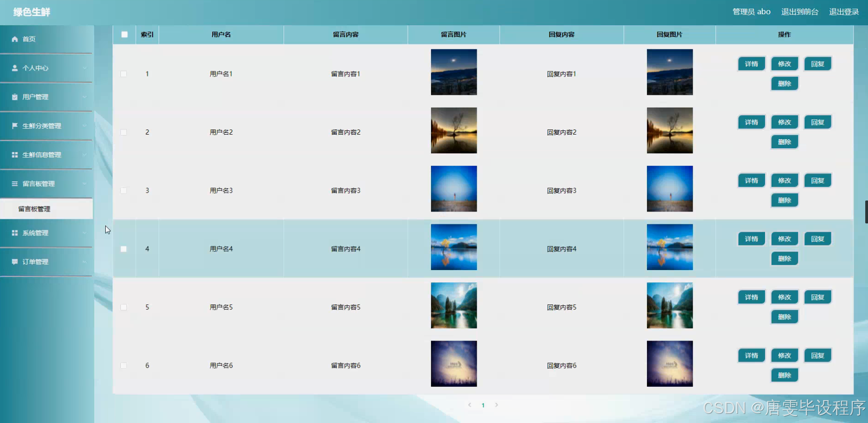The height and width of the screenshot is (423, 868).
Task: Open row 6 回复图片 thumbnail
Action: pyautogui.click(x=670, y=363)
